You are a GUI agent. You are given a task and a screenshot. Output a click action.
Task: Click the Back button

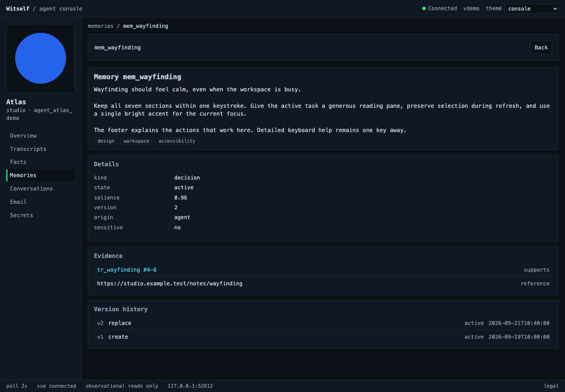[541, 47]
